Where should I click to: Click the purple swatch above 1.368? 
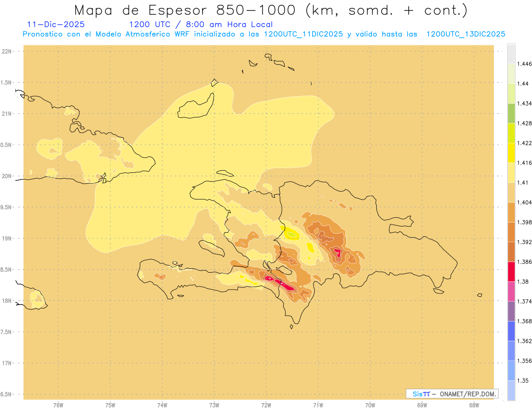click(x=511, y=311)
